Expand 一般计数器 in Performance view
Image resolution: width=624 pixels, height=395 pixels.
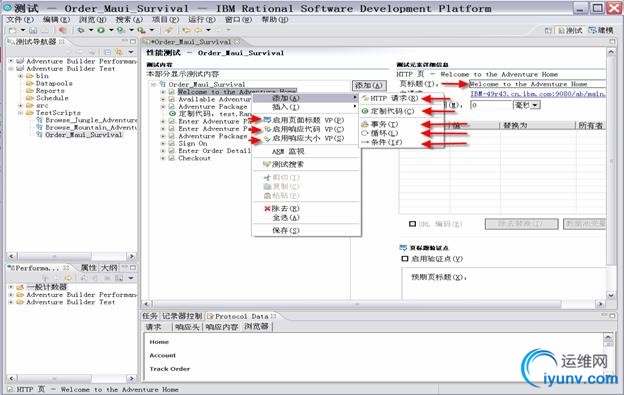pyautogui.click(x=11, y=287)
